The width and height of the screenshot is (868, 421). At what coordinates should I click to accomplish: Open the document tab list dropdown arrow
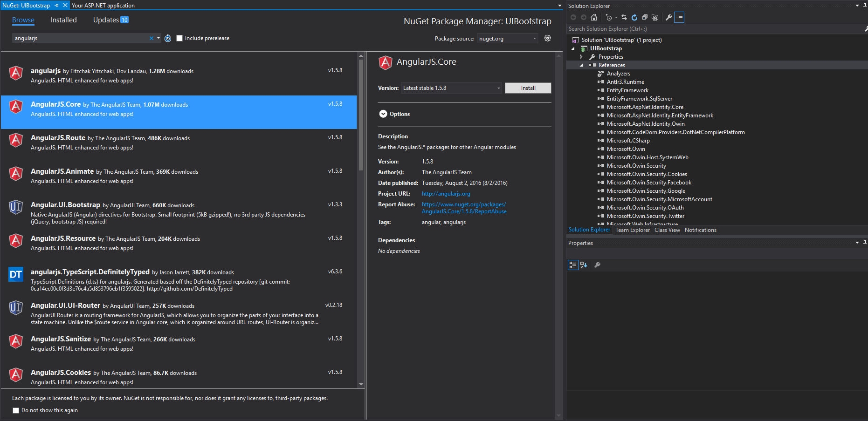pyautogui.click(x=560, y=6)
